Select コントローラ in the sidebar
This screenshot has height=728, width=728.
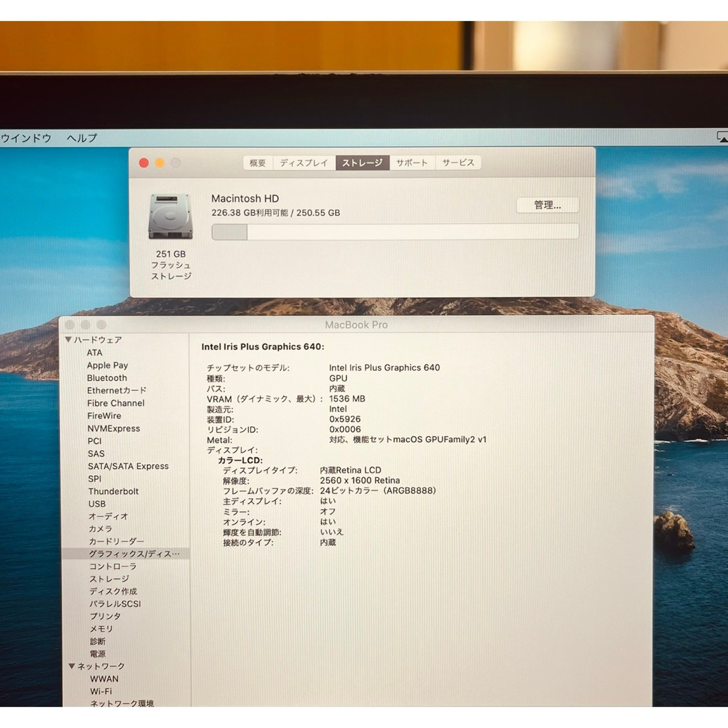[x=113, y=566]
